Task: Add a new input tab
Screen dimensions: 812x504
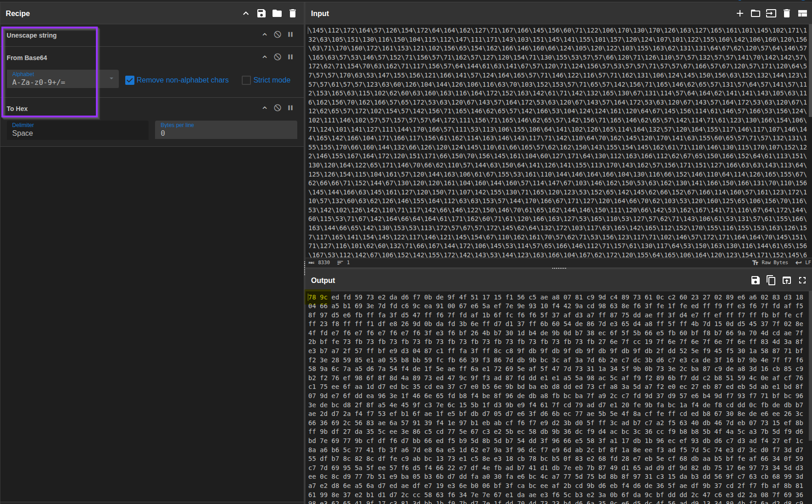Action: click(x=740, y=13)
